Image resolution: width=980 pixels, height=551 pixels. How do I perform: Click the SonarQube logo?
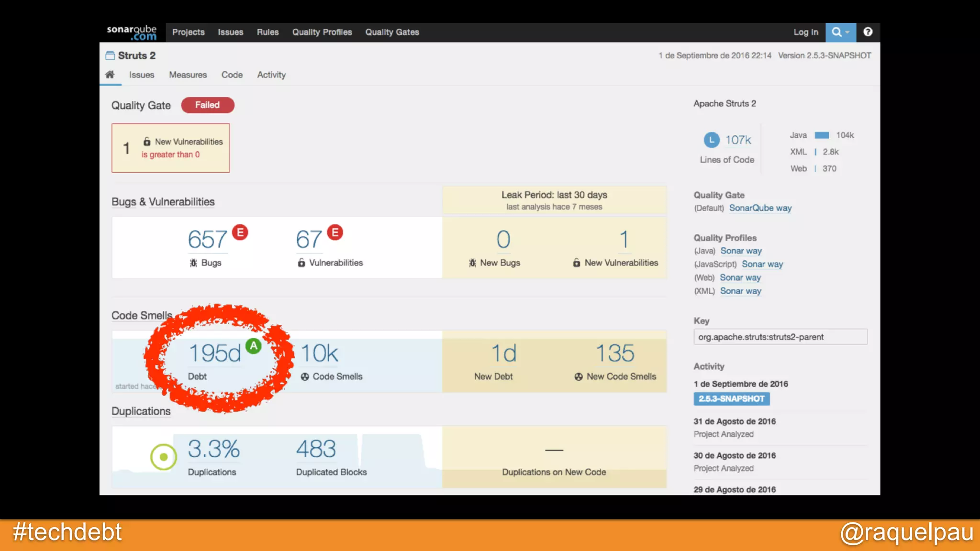(x=132, y=33)
